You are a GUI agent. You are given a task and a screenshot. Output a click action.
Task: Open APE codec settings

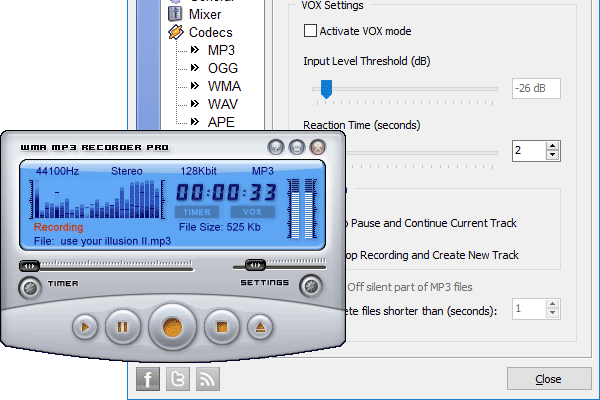(221, 122)
